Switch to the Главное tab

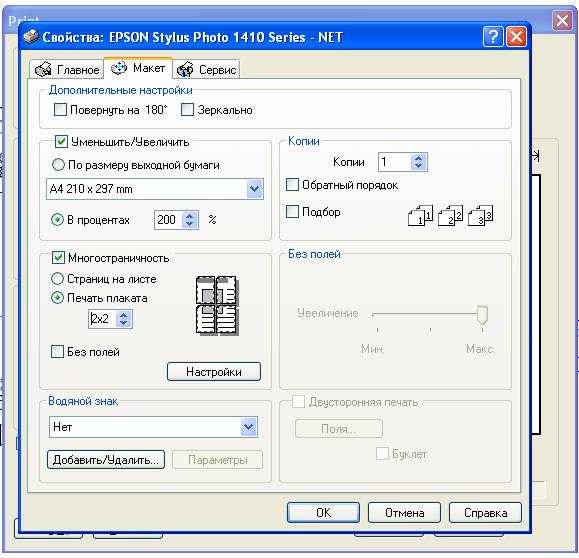(x=67, y=69)
